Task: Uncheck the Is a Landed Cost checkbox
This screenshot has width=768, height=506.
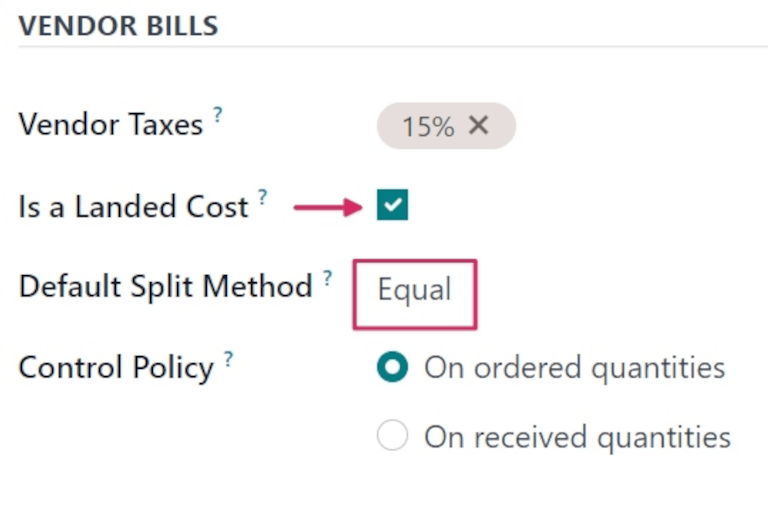Action: pyautogui.click(x=392, y=206)
